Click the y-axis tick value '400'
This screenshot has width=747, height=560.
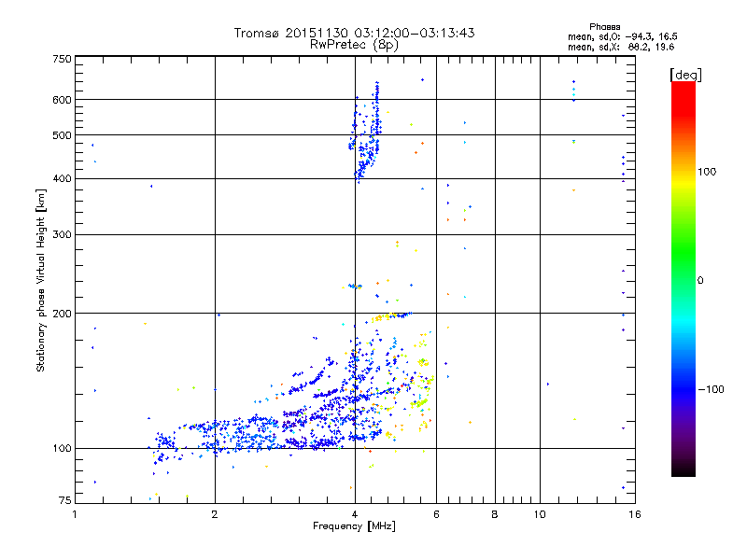63,178
